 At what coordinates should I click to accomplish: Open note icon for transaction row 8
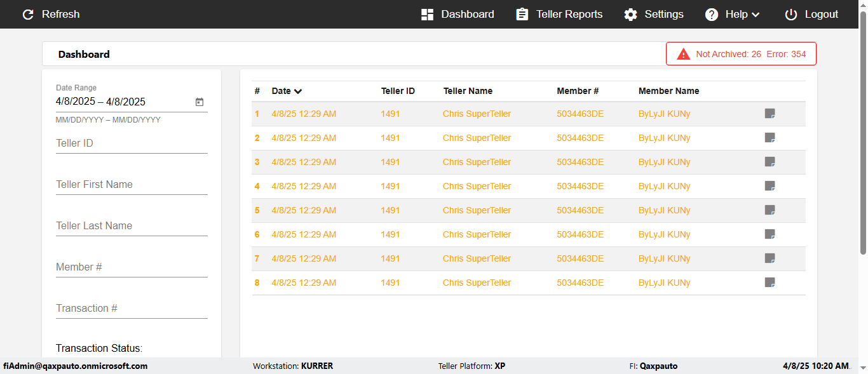tap(770, 283)
